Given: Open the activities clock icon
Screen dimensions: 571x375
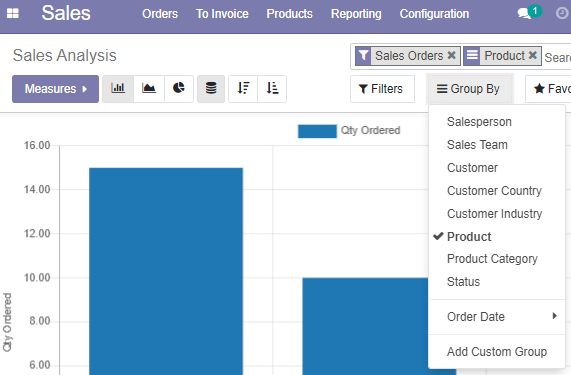Looking at the screenshot, I should point(562,13).
